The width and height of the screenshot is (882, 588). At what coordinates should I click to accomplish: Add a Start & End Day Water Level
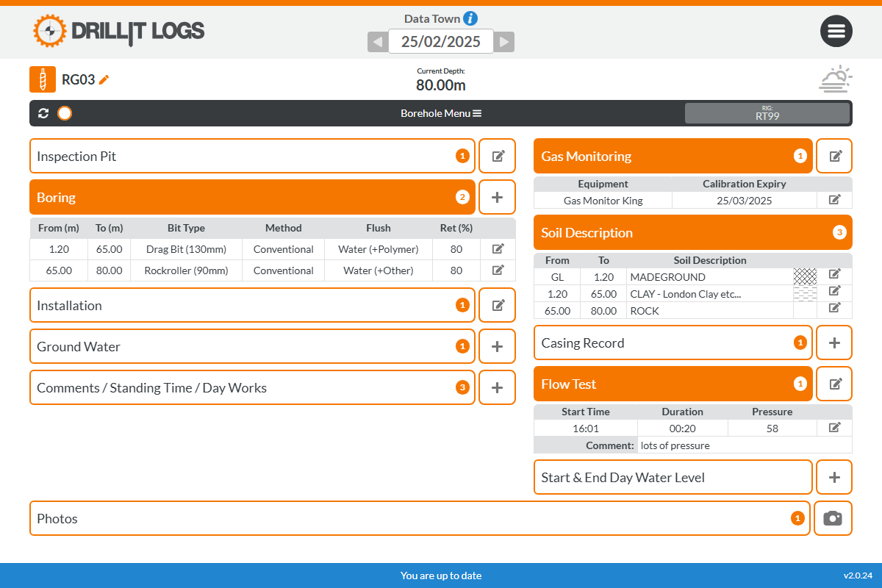pyautogui.click(x=834, y=477)
